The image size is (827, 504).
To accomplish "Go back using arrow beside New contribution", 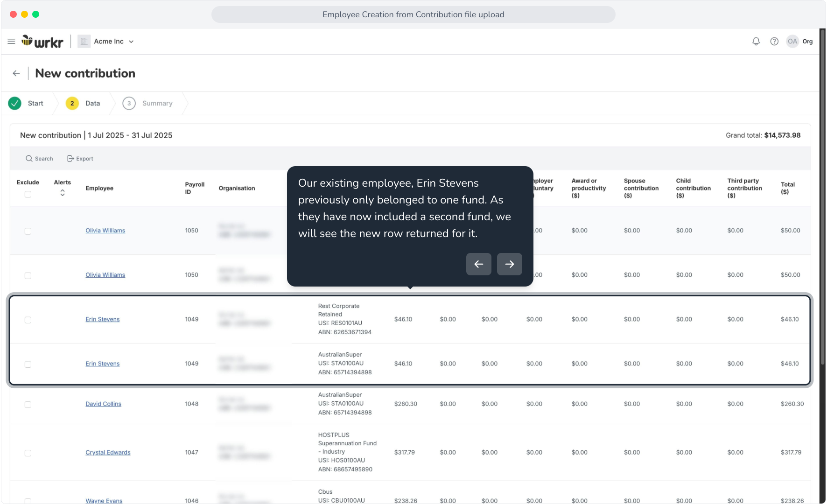I will tap(16, 73).
